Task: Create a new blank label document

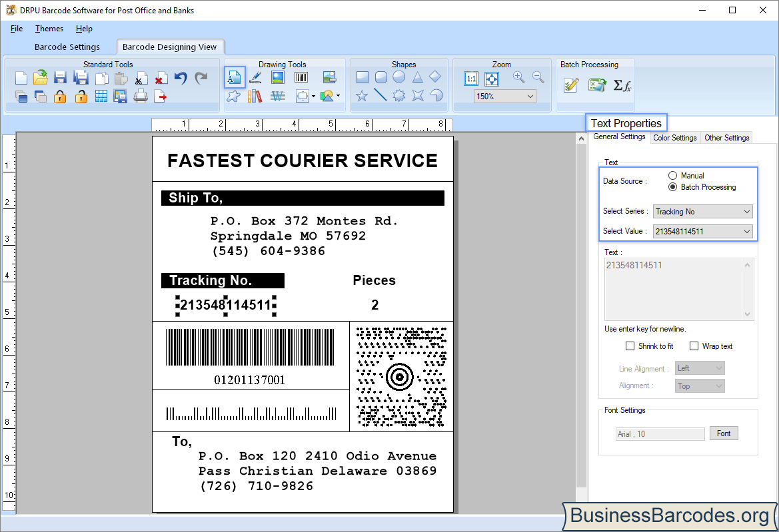Action: point(21,78)
